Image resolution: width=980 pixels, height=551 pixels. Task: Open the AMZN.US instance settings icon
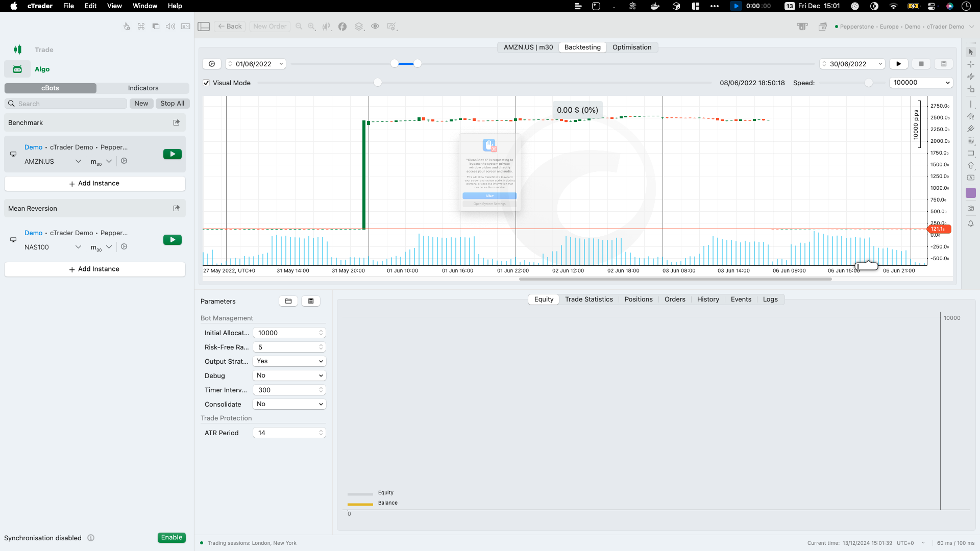[124, 161]
